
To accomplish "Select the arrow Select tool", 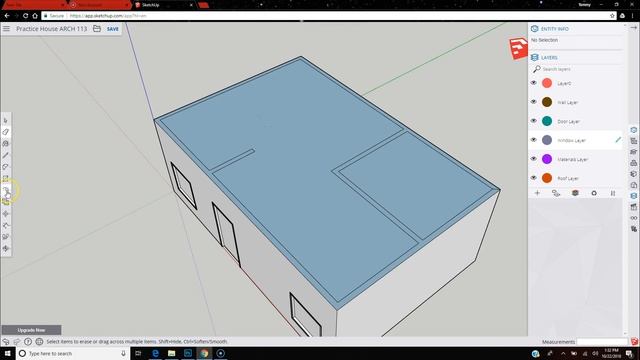I will (x=6, y=120).
